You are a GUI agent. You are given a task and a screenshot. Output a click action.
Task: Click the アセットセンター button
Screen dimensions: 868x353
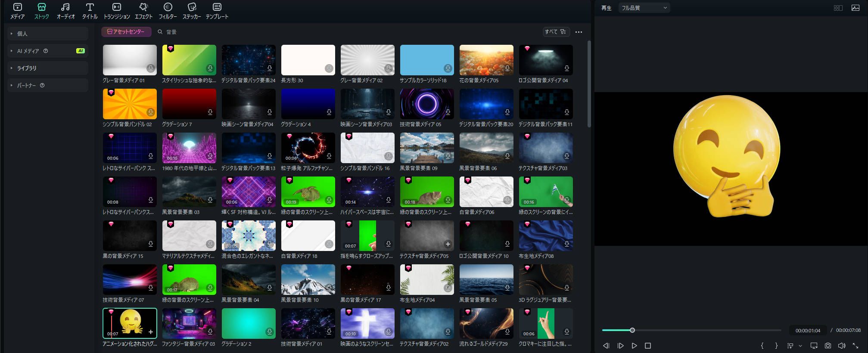click(x=126, y=32)
